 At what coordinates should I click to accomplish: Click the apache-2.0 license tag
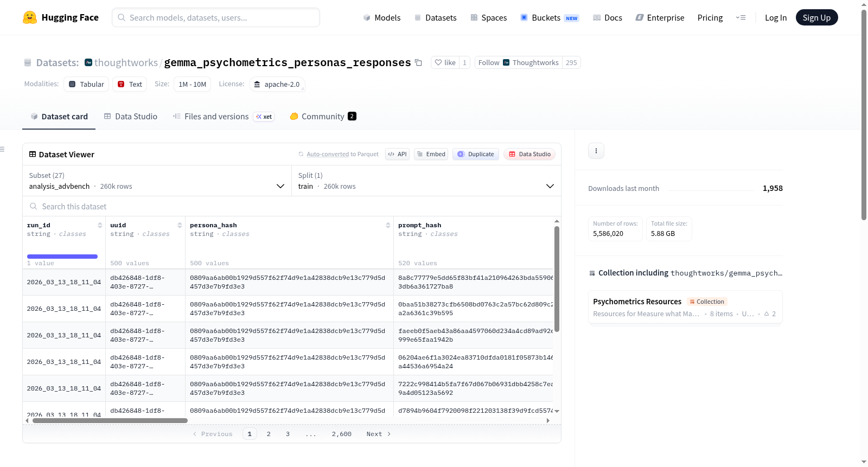click(277, 84)
